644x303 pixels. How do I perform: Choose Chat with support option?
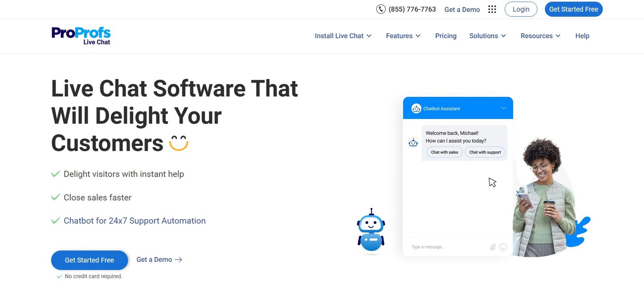point(485,152)
